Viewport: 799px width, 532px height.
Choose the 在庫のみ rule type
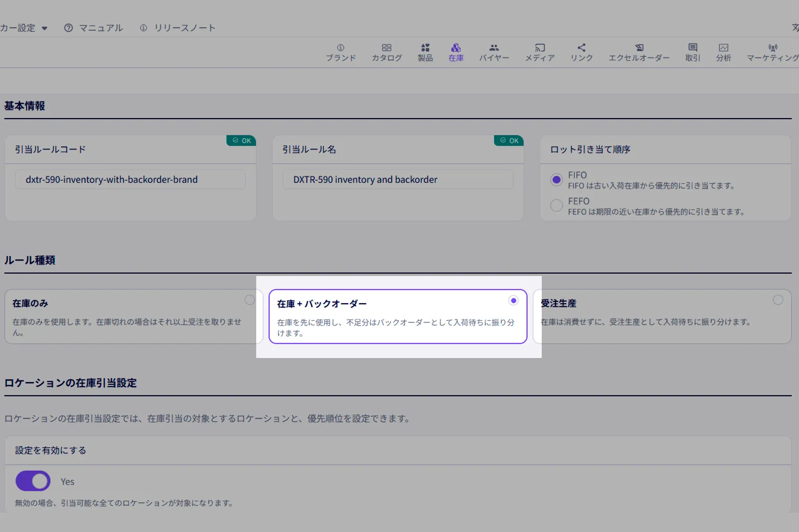[x=134, y=317]
